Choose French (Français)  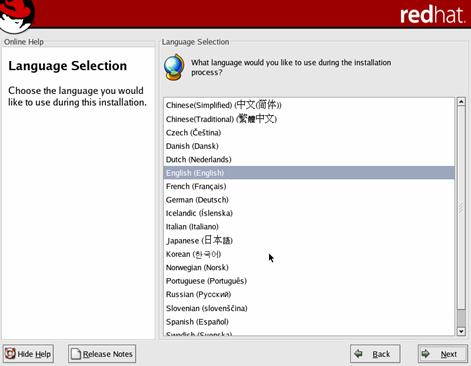[x=309, y=186]
